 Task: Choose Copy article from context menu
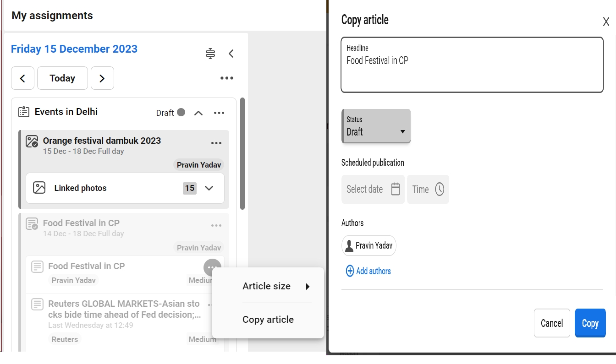click(268, 320)
